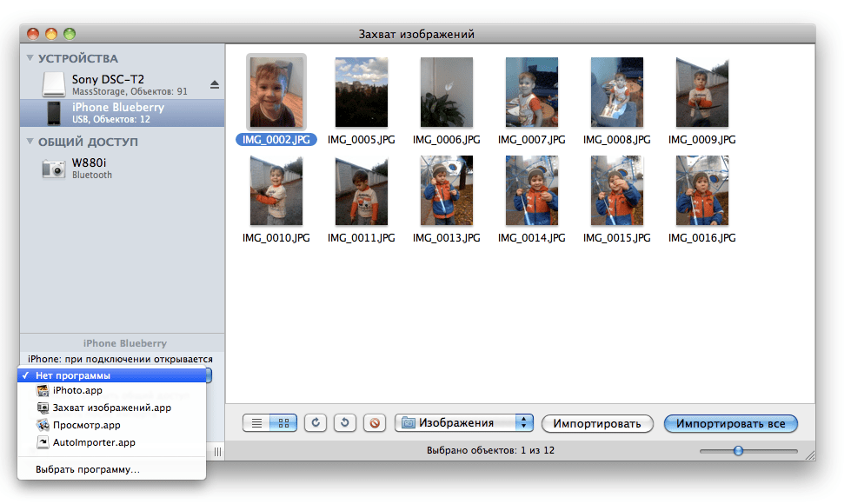The width and height of the screenshot is (851, 504).
Task: Collapse the ОБЩИЙ ДОСТУП section
Action: point(30,141)
